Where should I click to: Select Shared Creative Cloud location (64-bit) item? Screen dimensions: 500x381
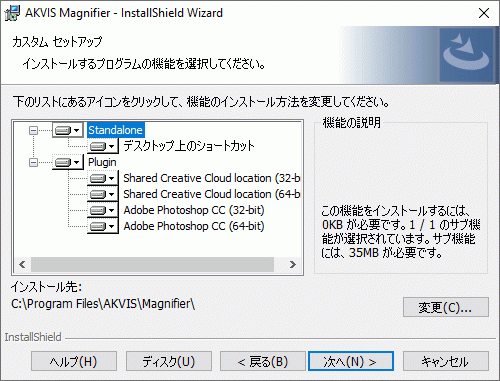pyautogui.click(x=211, y=194)
